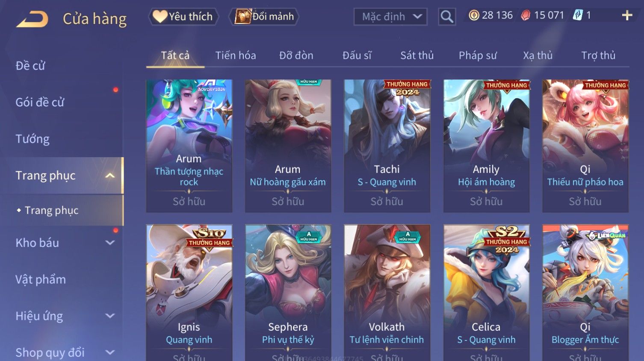Select Tachi S - Quang vinh skin card
The width and height of the screenshot is (644, 361).
tap(387, 146)
